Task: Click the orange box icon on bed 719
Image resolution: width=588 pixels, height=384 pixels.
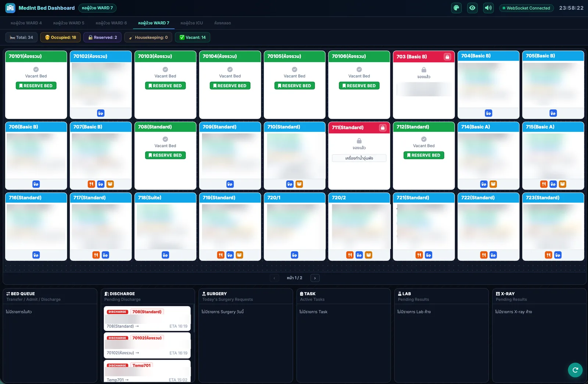Action: point(239,255)
